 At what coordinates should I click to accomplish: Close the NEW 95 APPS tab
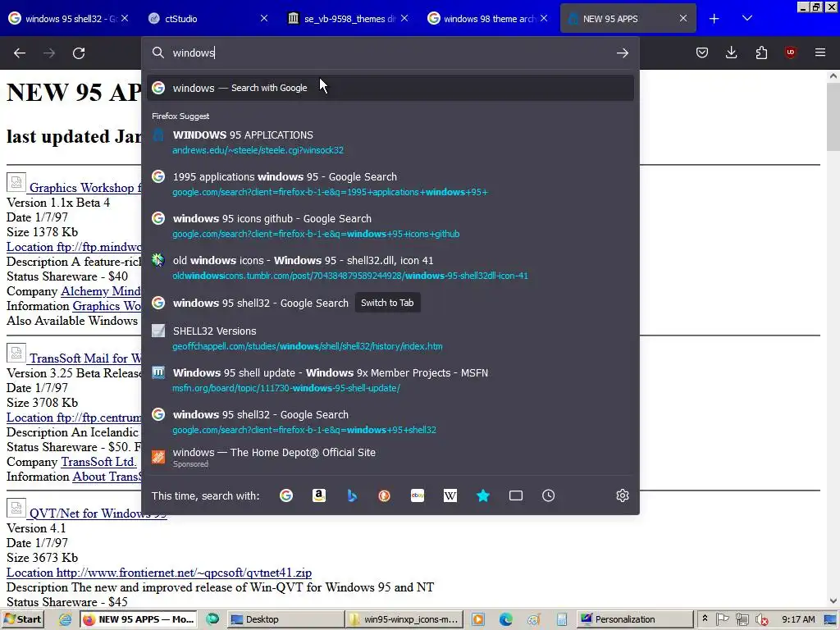click(x=683, y=19)
